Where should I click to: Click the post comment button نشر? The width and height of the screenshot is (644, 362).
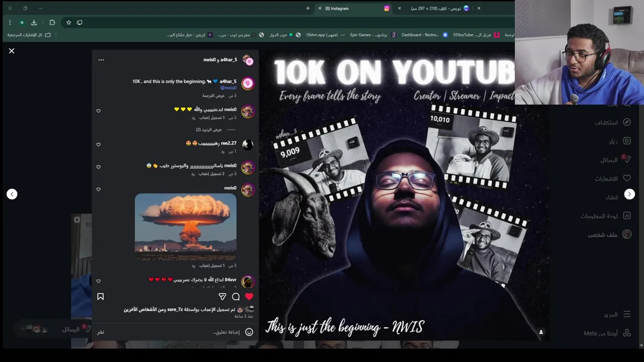click(x=101, y=332)
